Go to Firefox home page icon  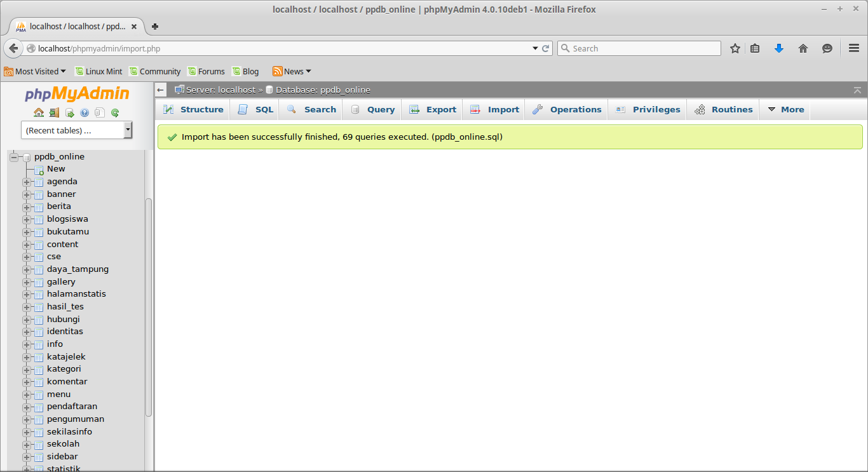(x=803, y=48)
